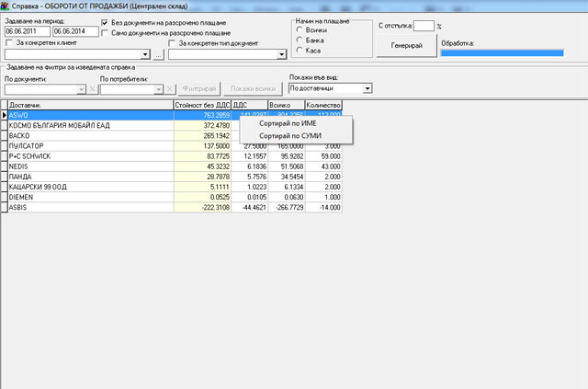The width and height of the screenshot is (588, 389).
Task: Click the 'С отстъпка' percent input field
Action: [424, 26]
